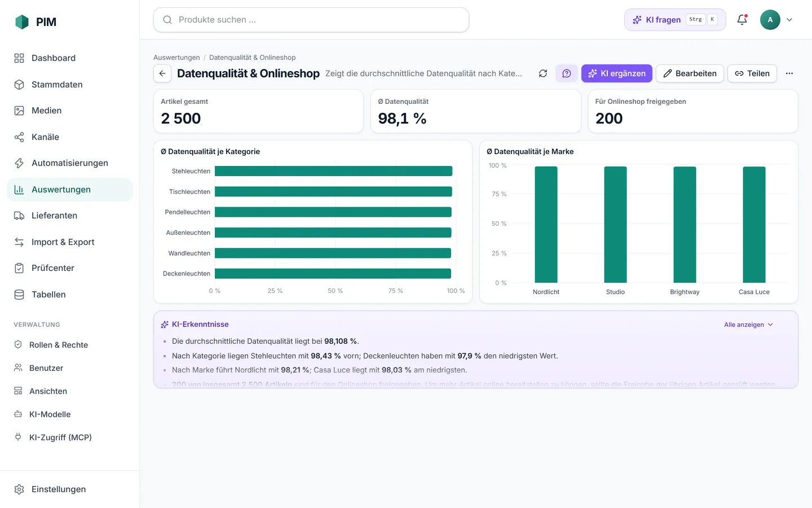
Task: Click KI ergänzen button
Action: (617, 73)
